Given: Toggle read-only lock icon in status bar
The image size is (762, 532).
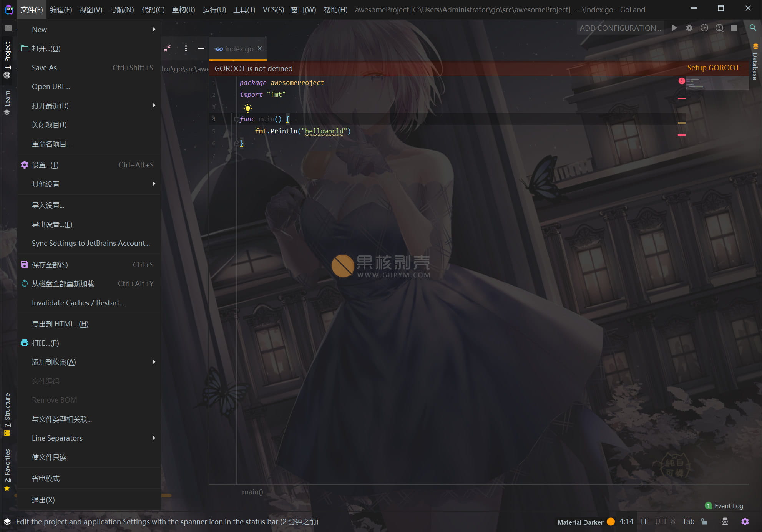Looking at the screenshot, I should click(x=704, y=522).
